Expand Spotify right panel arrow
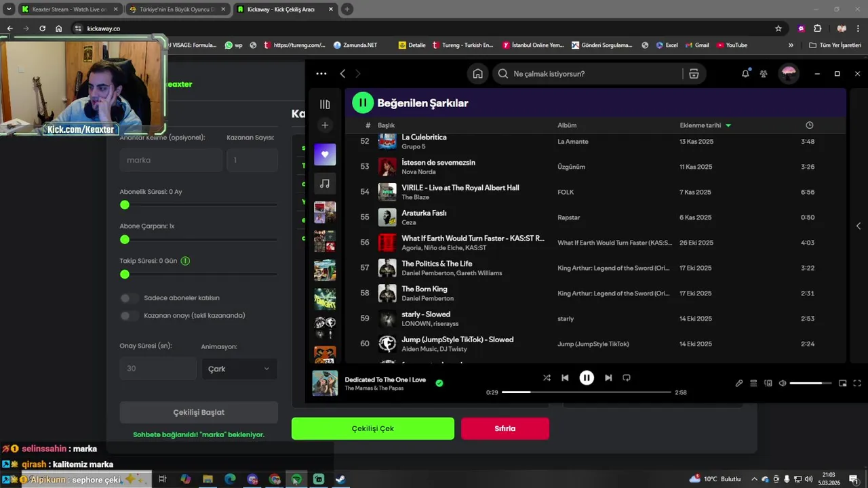This screenshot has width=868, height=488. click(x=859, y=226)
